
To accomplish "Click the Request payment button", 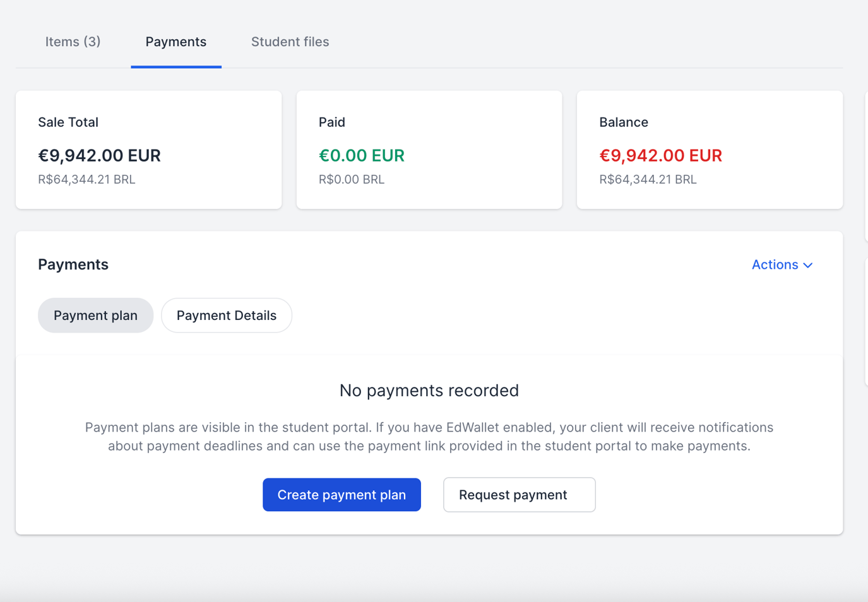I will tap(519, 495).
